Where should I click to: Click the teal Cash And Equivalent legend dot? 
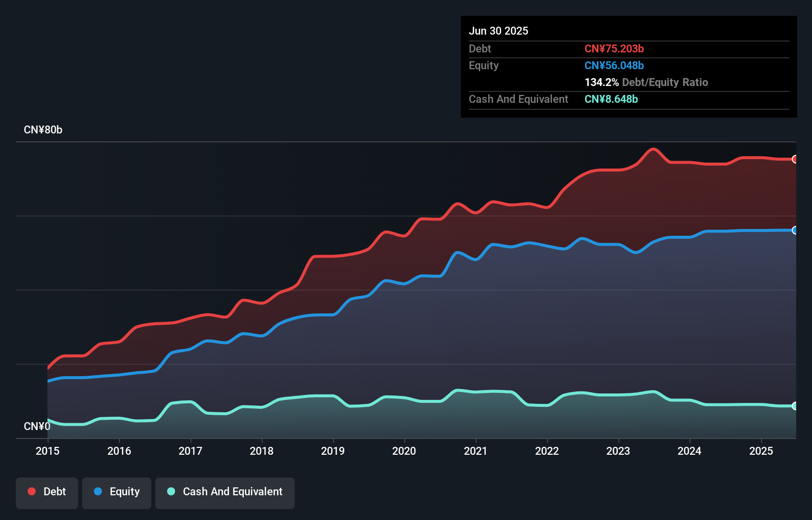(171, 492)
